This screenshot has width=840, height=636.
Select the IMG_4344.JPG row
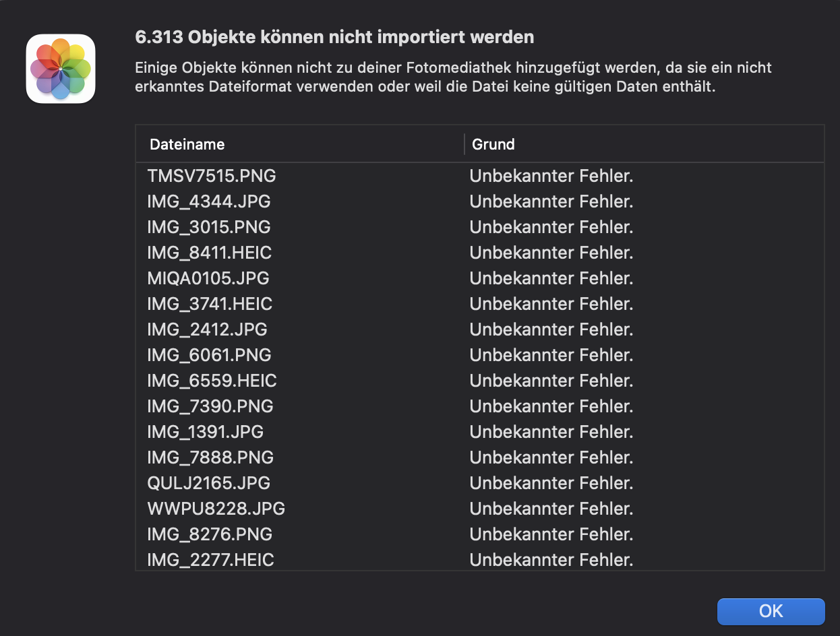pos(209,201)
